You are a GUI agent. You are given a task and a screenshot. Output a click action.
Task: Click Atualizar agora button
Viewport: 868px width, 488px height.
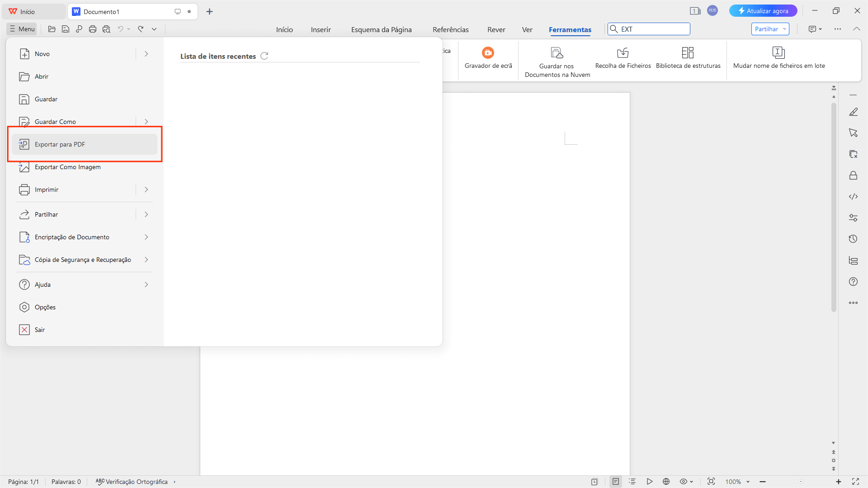point(763,11)
